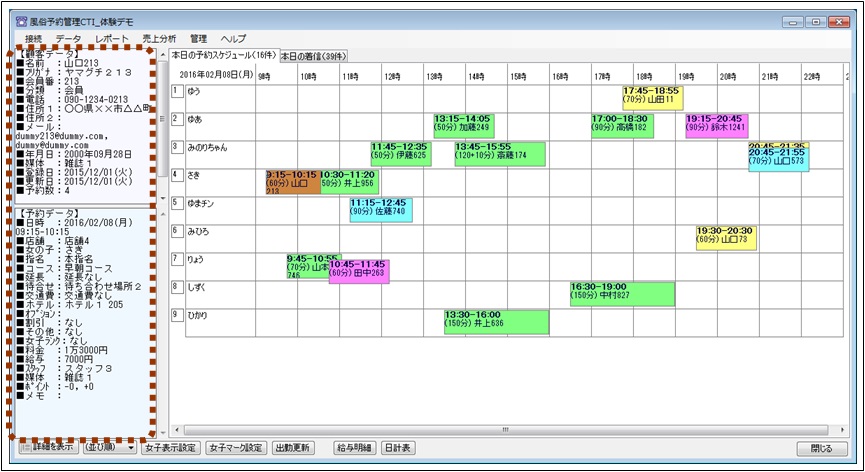
Task: Select the orange 9:15-10:15 山口 booking block
Action: [x=291, y=182]
